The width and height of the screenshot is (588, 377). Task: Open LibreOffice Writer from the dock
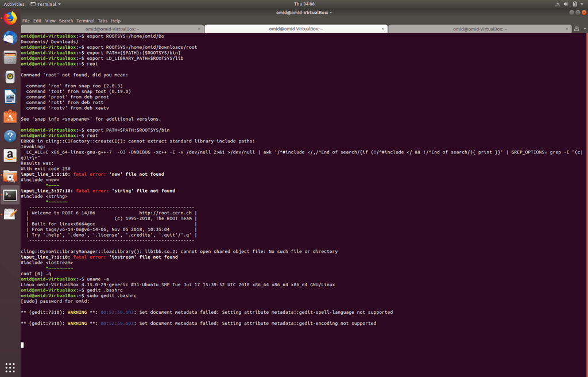click(x=10, y=97)
